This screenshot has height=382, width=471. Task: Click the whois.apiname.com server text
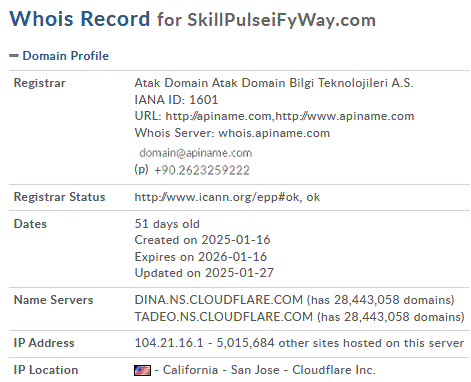click(274, 133)
